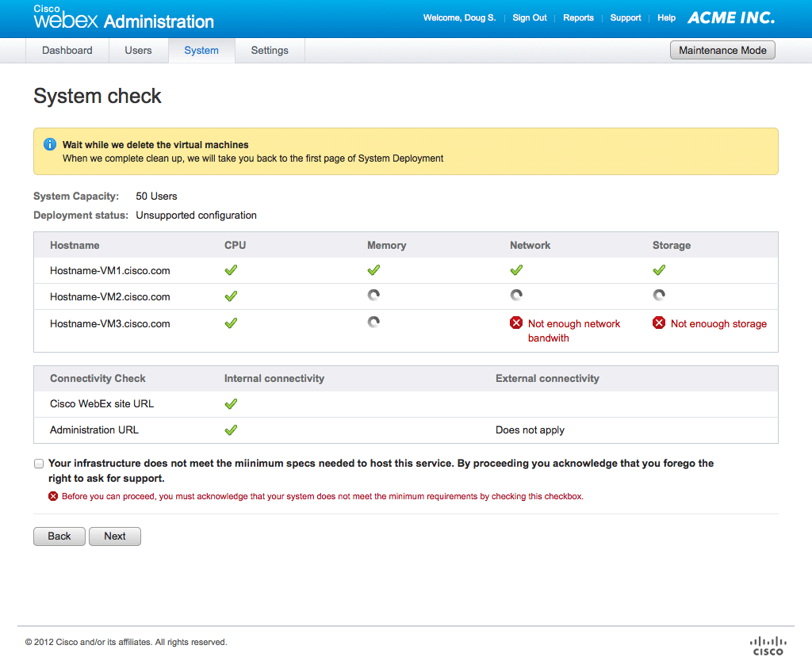Viewport: 812px width, 672px height.
Task: Check the infrastructure acknowledgement checkbox
Action: (39, 464)
